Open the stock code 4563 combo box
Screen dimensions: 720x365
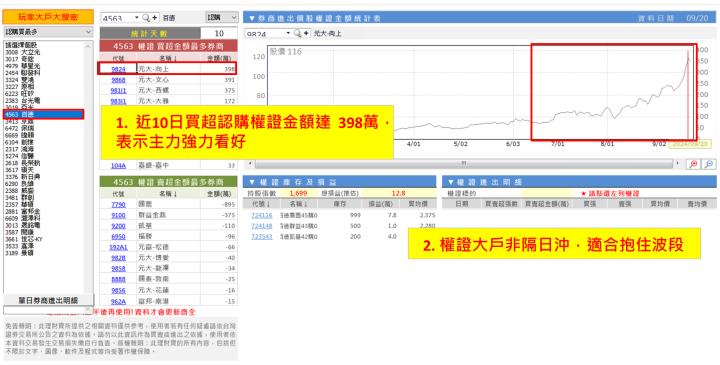pos(121,18)
